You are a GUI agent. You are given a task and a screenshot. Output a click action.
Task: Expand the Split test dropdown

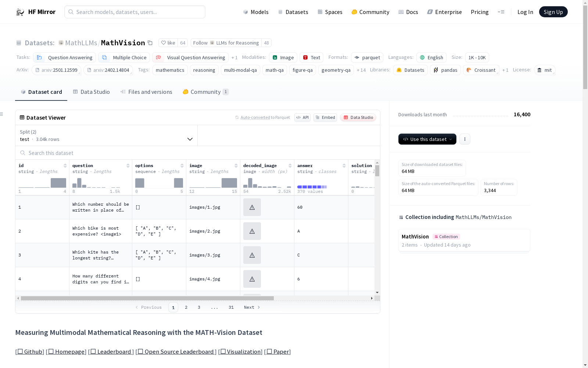coord(107,135)
